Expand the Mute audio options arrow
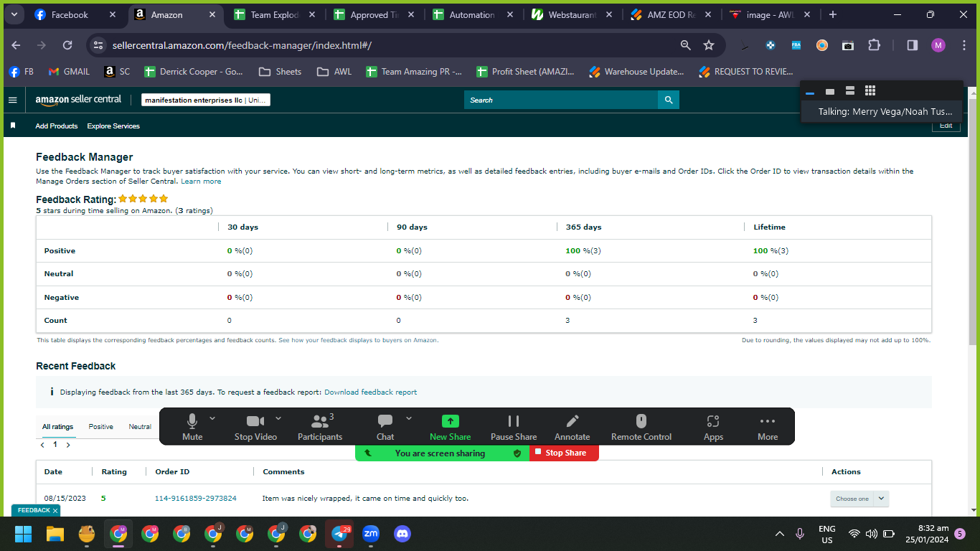Viewport: 980px width, 551px height. click(212, 418)
